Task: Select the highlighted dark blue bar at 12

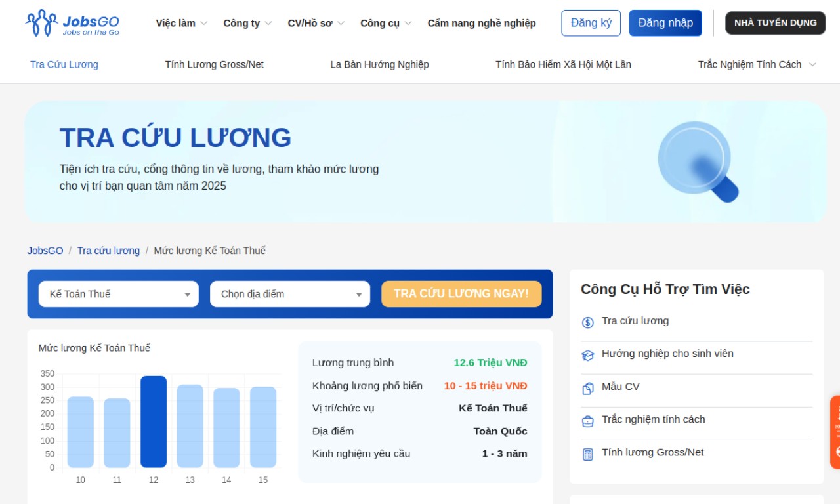Action: (x=154, y=421)
